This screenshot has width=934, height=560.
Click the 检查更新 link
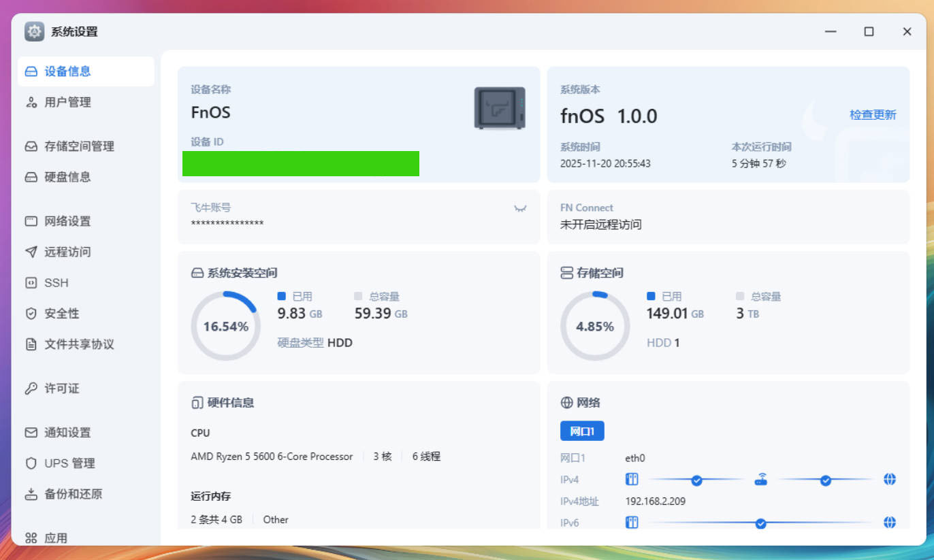pos(873,115)
